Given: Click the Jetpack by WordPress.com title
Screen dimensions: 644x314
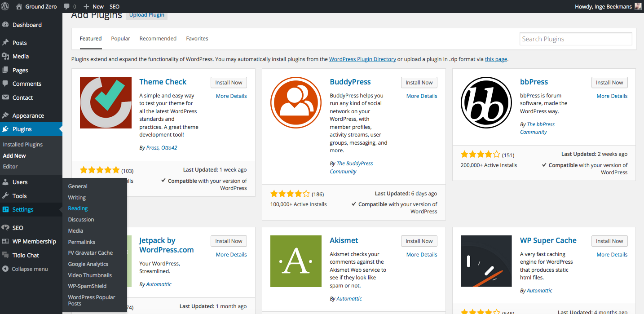Looking at the screenshot, I should (166, 245).
